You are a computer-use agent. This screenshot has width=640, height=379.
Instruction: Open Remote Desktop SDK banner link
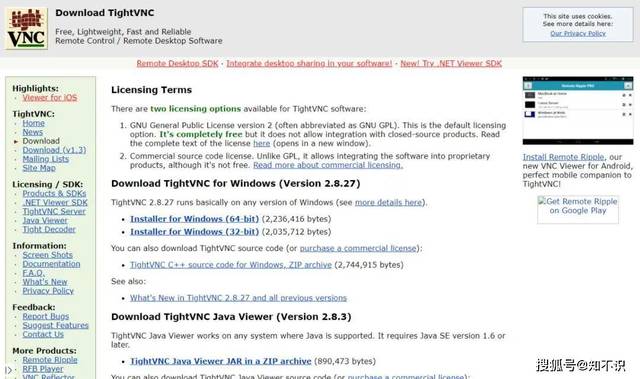(177, 63)
